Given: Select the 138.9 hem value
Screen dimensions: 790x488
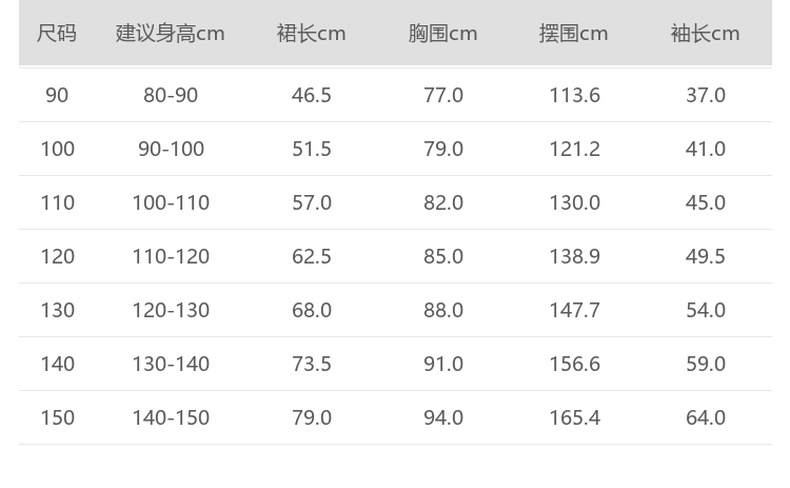Looking at the screenshot, I should pyautogui.click(x=574, y=257).
